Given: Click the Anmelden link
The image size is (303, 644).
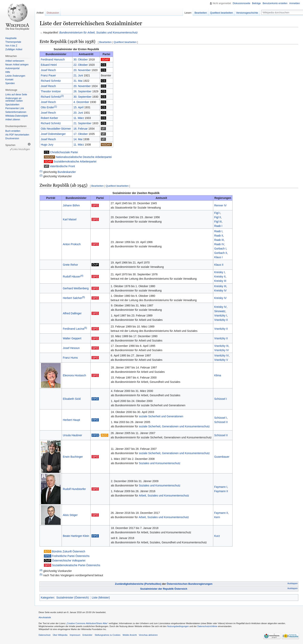Looking at the screenshot, I should pos(294,3).
